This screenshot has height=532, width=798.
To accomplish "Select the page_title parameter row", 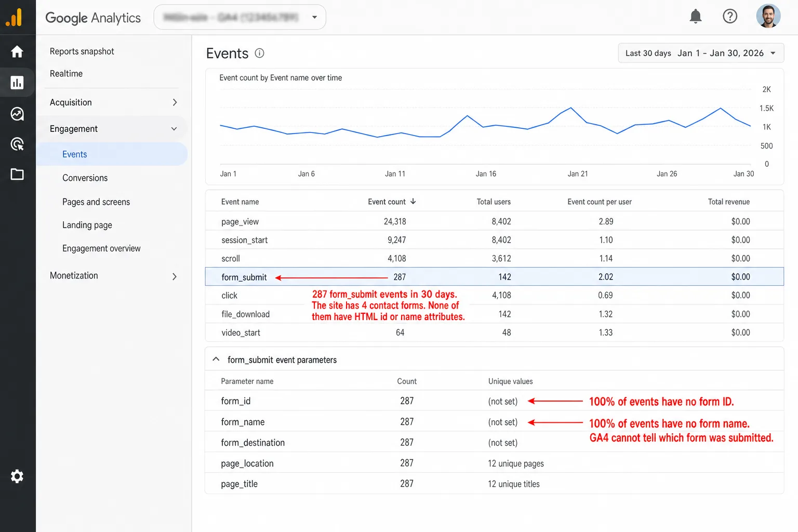I will point(494,484).
